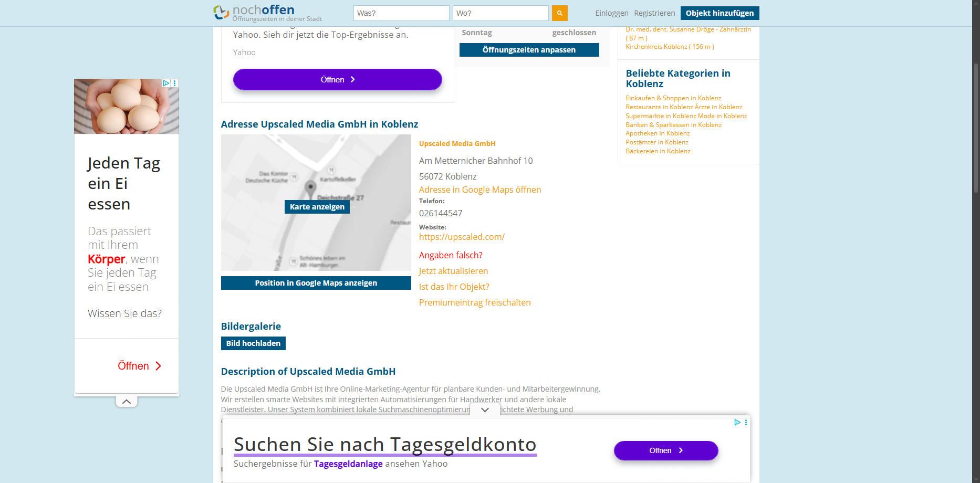This screenshot has height=483, width=980.
Task: Click AdChoices icon on bottom banner ad
Action: (x=737, y=422)
